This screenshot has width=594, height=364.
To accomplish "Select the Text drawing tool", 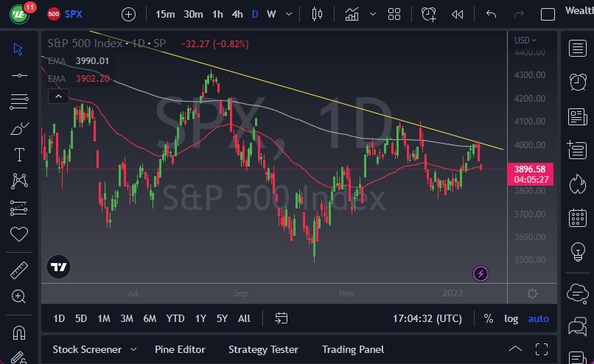I will 19,155.
